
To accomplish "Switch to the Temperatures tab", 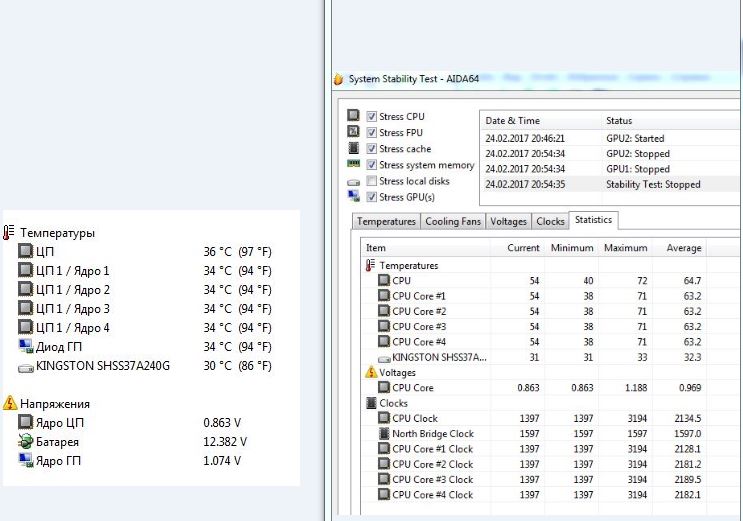I will point(386,221).
